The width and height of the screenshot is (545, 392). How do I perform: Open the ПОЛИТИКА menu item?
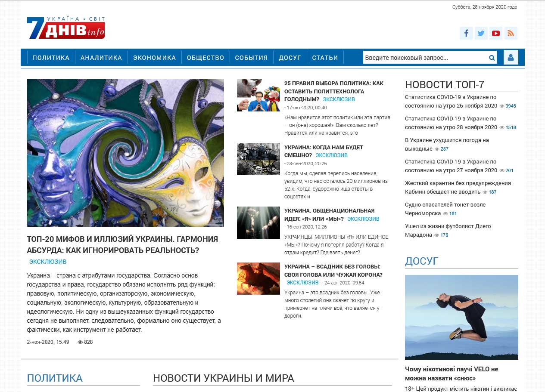tap(51, 57)
